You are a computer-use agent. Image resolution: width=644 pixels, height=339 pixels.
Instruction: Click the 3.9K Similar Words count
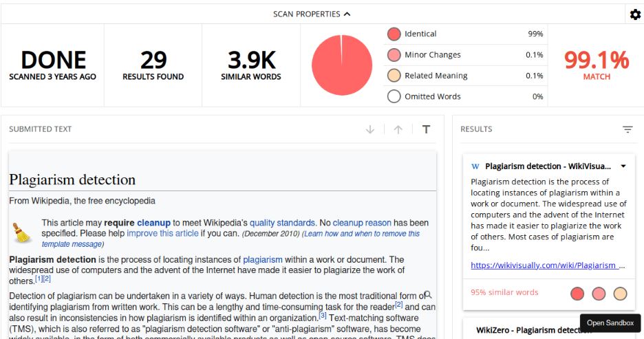pos(251,65)
